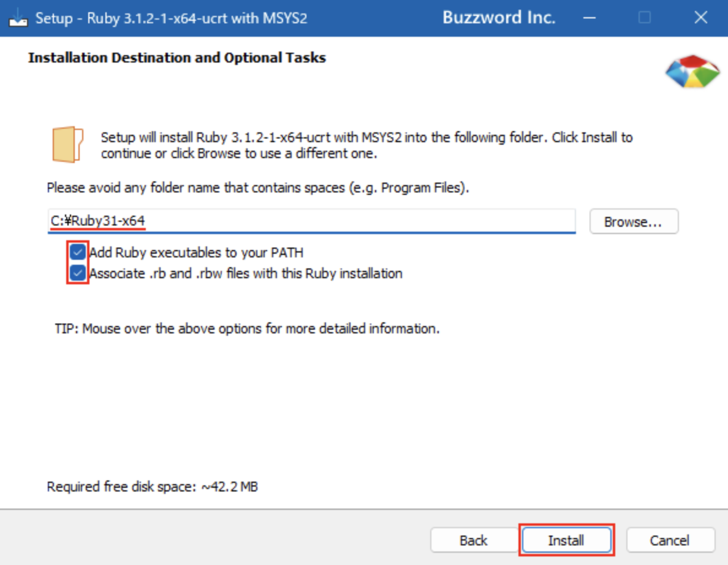The width and height of the screenshot is (728, 565).
Task: Click the maximize button in title bar
Action: (645, 17)
